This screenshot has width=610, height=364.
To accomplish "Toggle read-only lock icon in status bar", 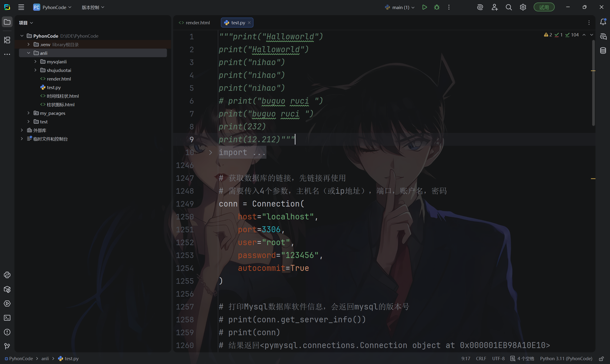I will pyautogui.click(x=602, y=359).
